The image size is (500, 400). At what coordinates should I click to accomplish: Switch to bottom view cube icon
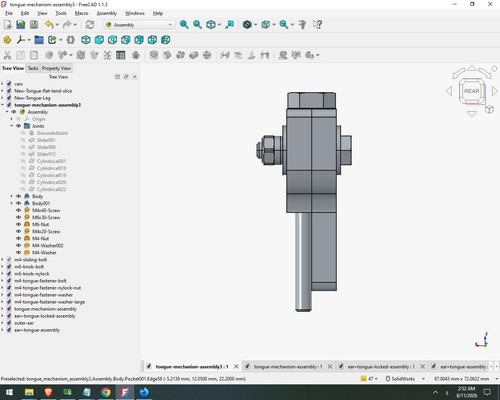pos(152,40)
